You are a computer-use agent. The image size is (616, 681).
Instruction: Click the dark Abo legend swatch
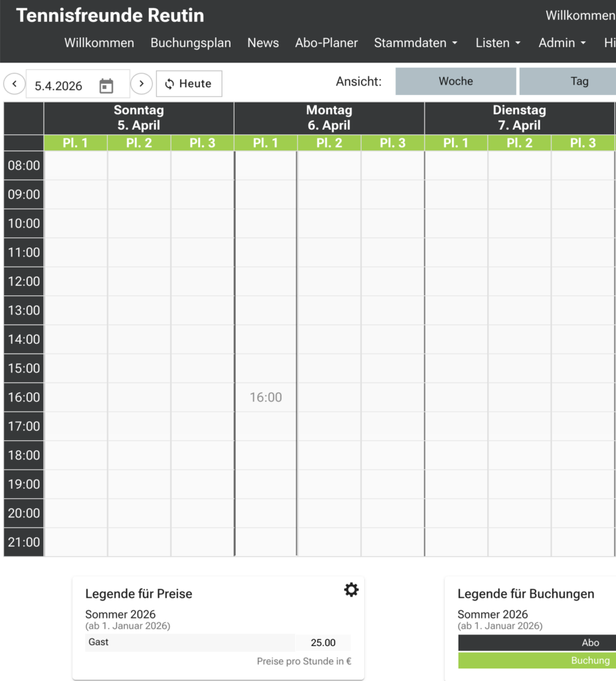pos(537,642)
